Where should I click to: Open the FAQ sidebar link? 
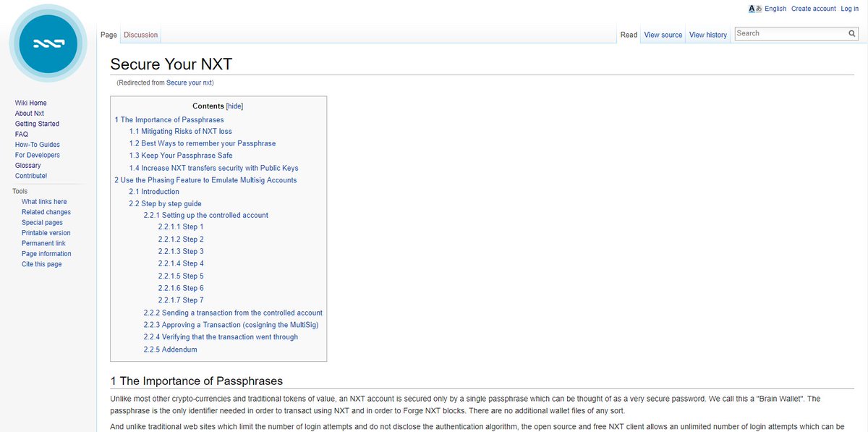point(22,135)
